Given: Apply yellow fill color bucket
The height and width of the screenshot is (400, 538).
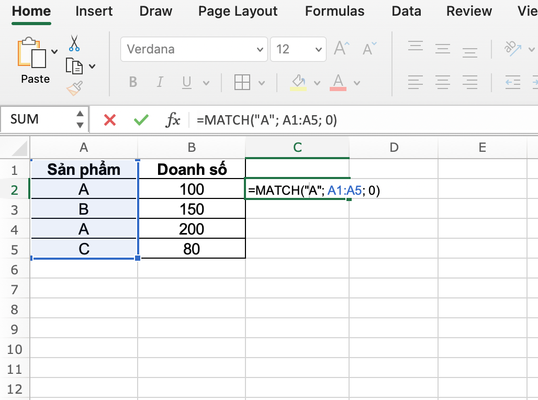Looking at the screenshot, I should (298, 82).
